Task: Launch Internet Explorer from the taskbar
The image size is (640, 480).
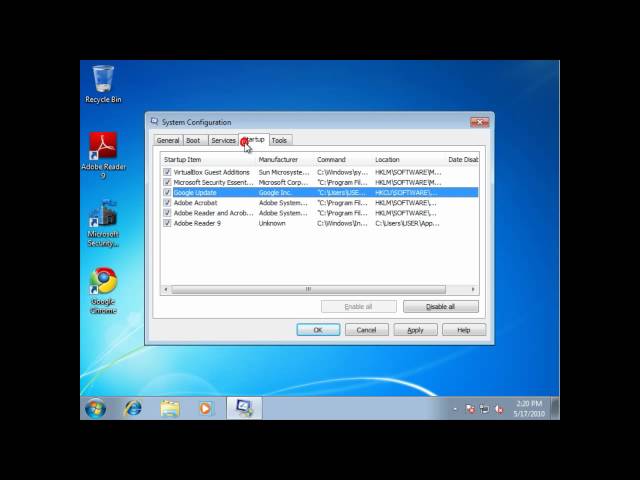Action: point(133,408)
